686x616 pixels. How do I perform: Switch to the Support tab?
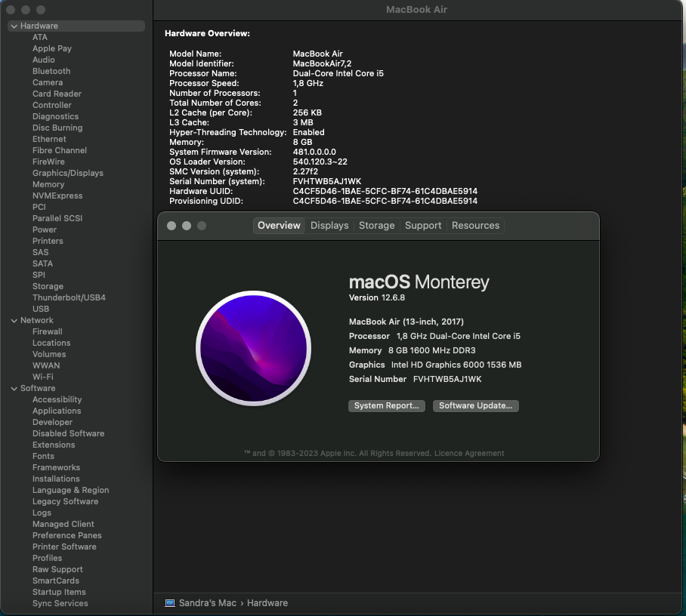[423, 226]
